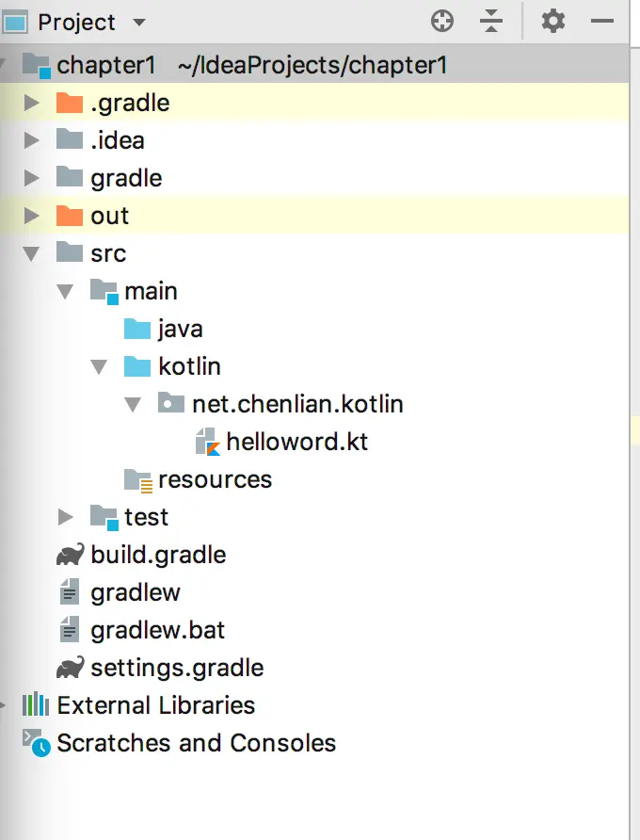This screenshot has height=840, width=640.
Task: Click the helloword.kt Kotlin file icon
Action: point(207,442)
